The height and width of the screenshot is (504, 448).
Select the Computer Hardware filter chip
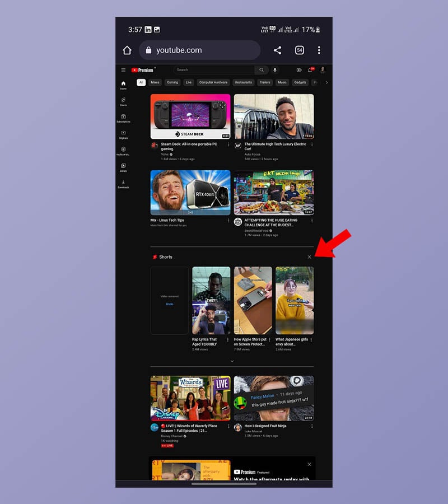[213, 82]
